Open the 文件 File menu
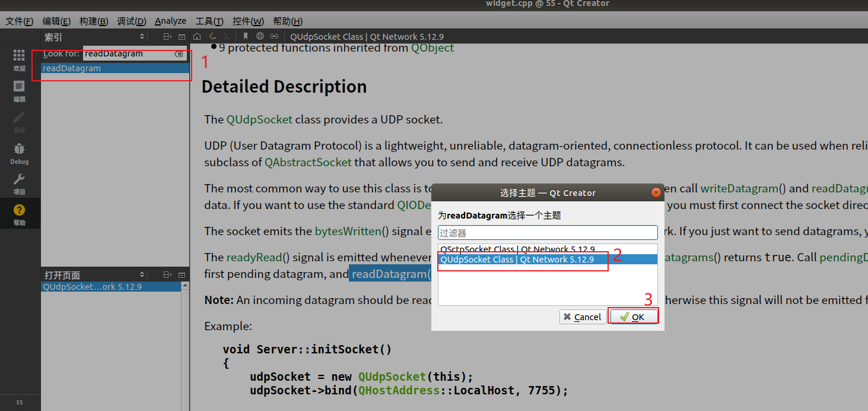The height and width of the screenshot is (411, 868). point(20,21)
